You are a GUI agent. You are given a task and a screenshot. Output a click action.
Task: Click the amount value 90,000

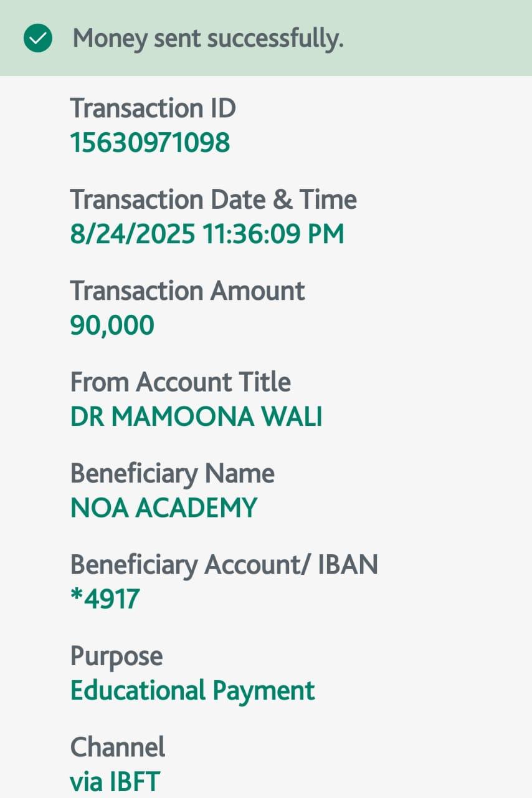pos(112,325)
